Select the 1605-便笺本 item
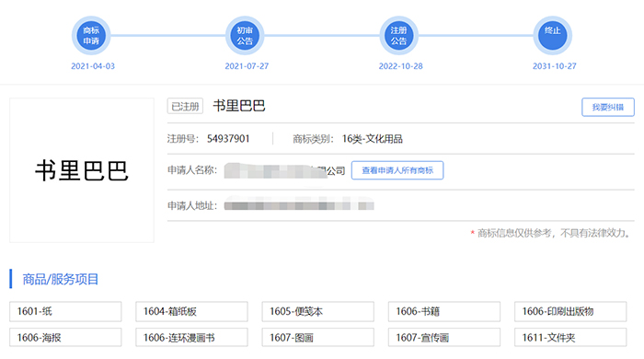 [x=318, y=311]
